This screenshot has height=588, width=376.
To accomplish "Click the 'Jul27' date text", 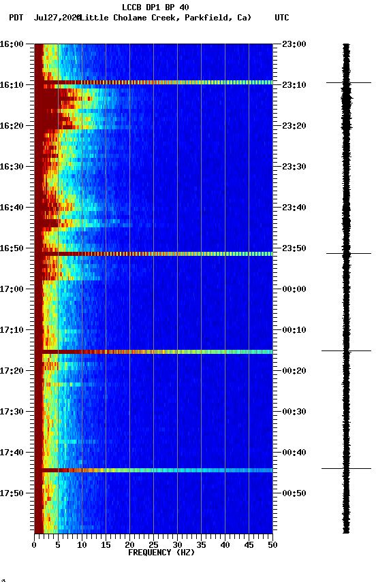I will [45, 18].
